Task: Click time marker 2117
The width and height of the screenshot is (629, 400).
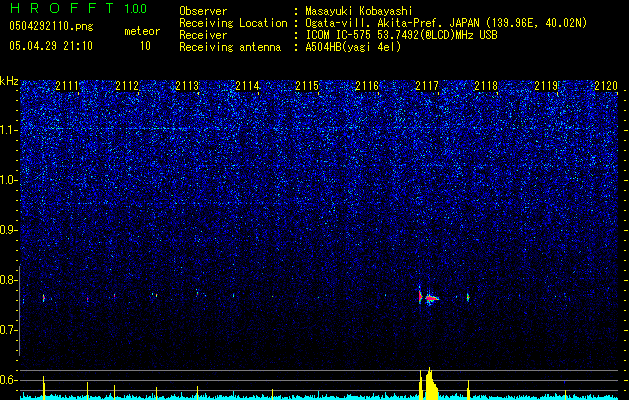Action: pyautogui.click(x=427, y=86)
